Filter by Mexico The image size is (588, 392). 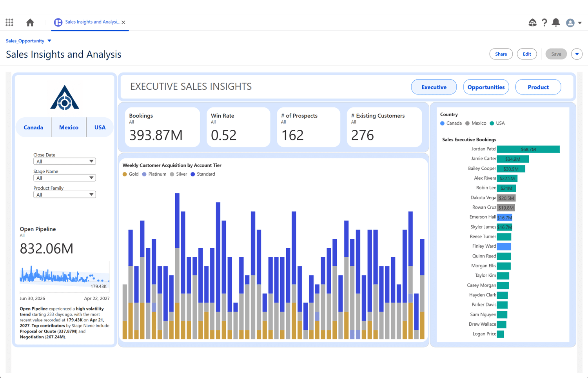(69, 127)
